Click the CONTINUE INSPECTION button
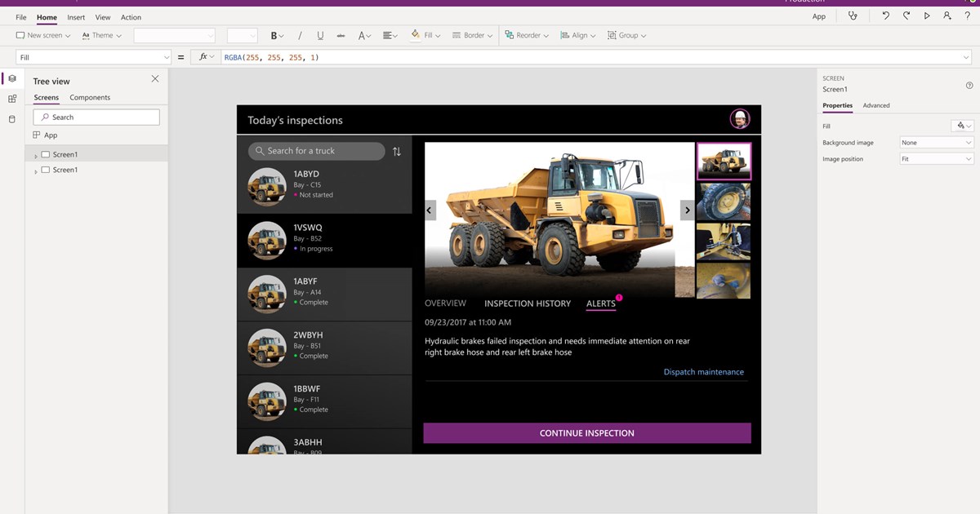 point(586,433)
